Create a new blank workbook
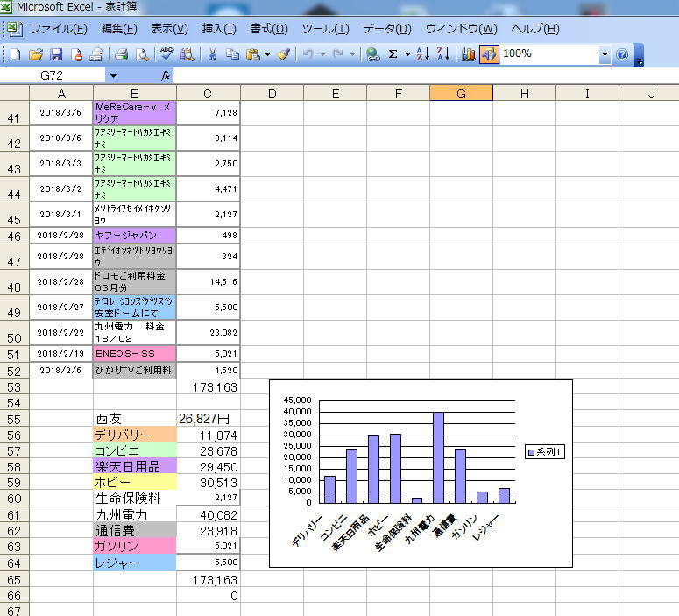Screen dimensions: 679x616 pos(16,54)
